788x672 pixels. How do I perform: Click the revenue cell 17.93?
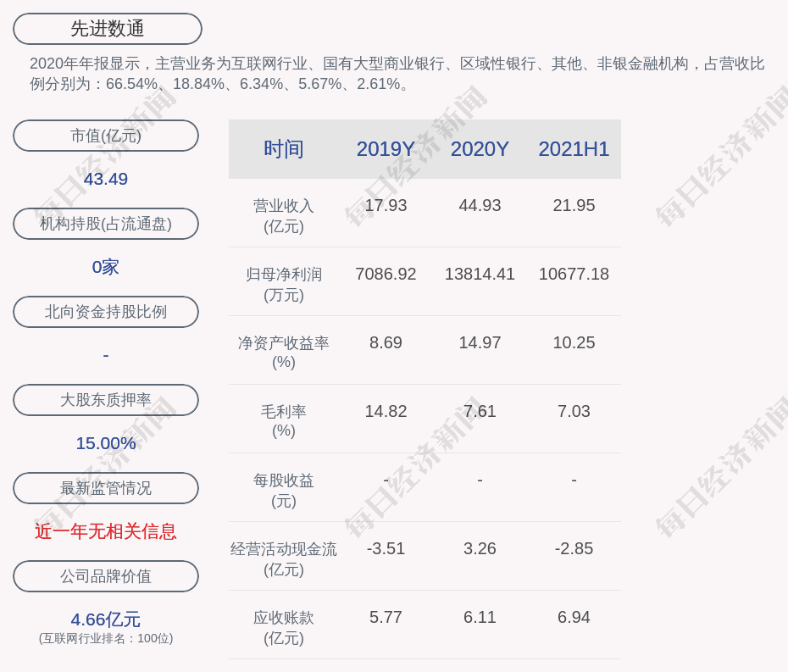tap(386, 206)
